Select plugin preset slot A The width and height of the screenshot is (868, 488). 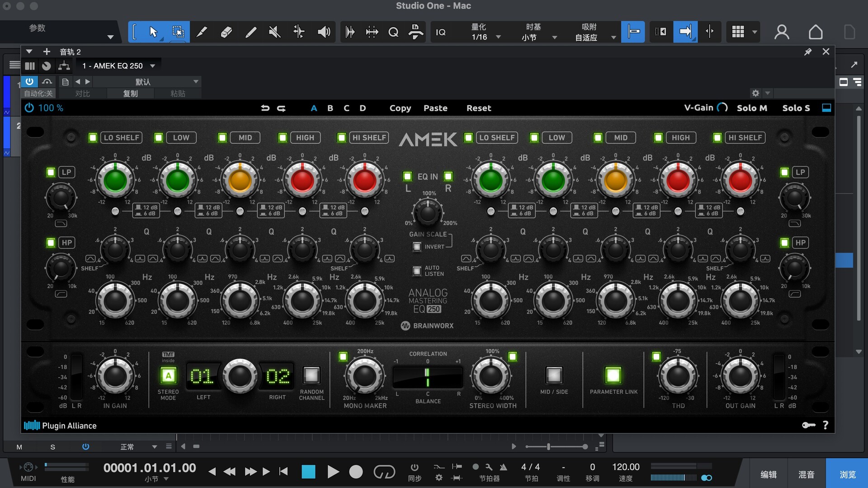coord(314,108)
